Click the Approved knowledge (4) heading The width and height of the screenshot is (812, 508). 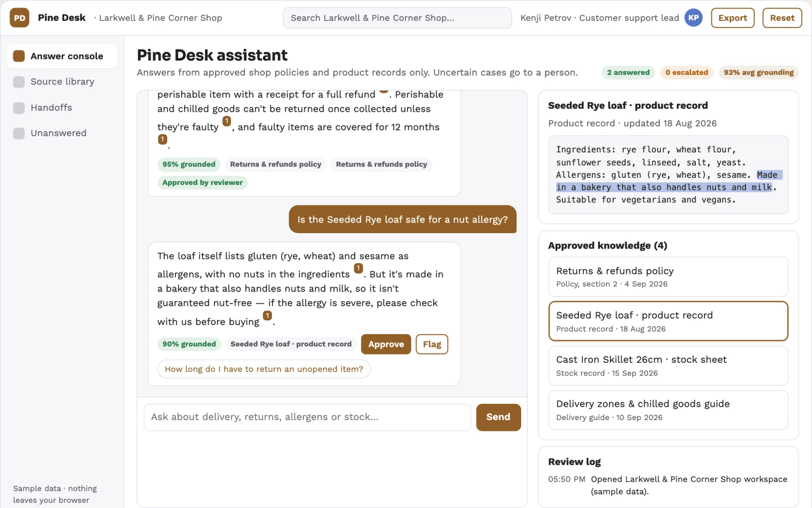click(607, 245)
